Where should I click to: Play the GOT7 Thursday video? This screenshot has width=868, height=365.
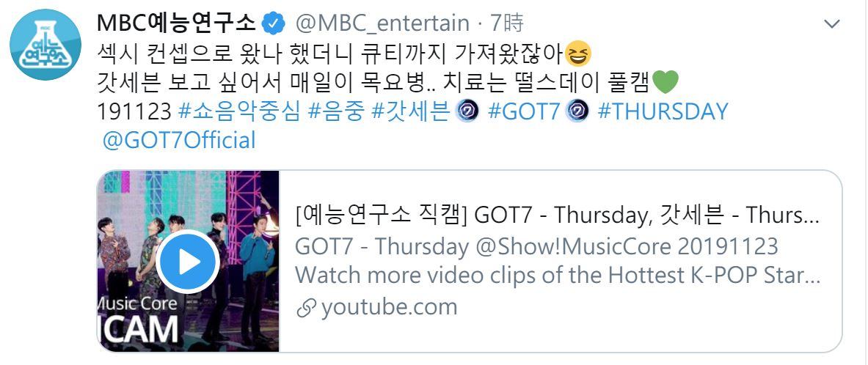(187, 262)
